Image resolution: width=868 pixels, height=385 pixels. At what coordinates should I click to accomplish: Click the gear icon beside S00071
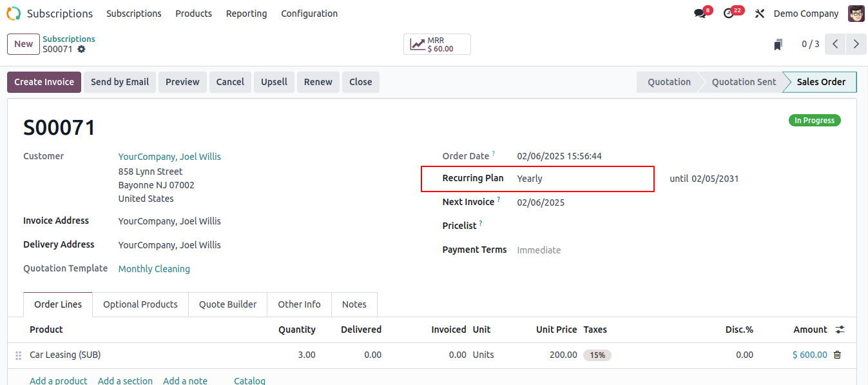tap(81, 49)
